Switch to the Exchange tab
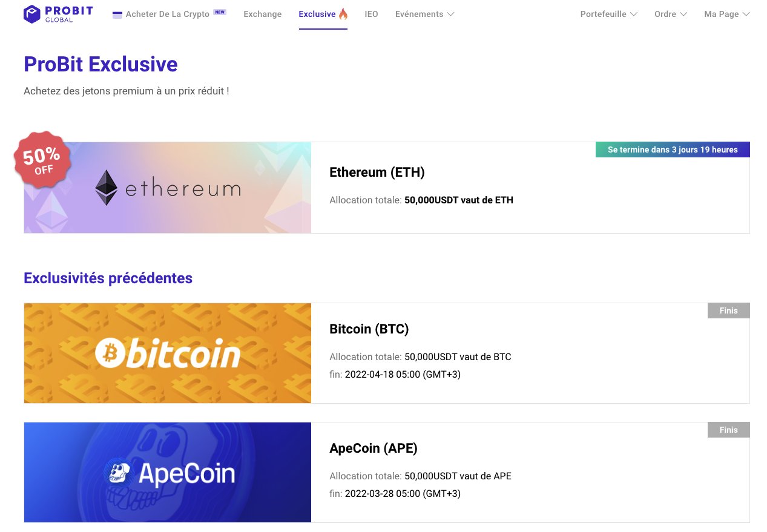The image size is (767, 532). tap(262, 13)
